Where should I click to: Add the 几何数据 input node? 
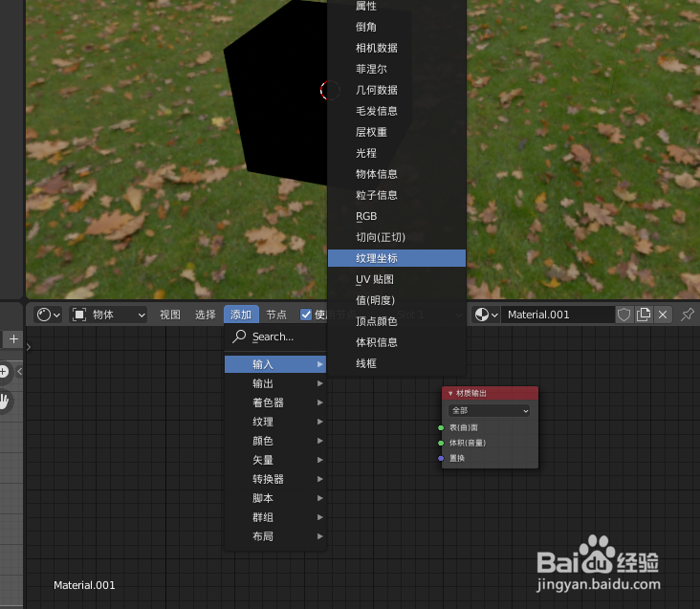[397, 90]
